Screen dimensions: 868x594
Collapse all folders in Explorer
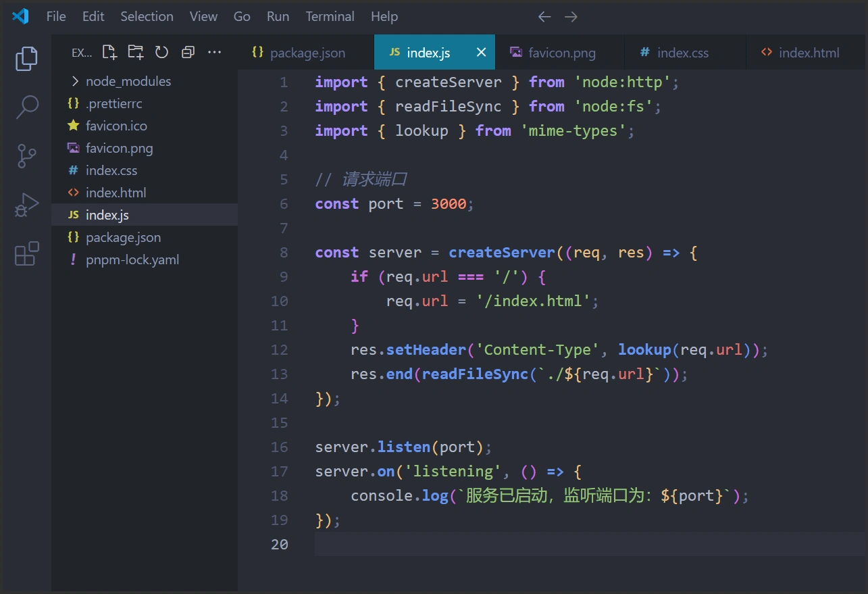point(188,52)
